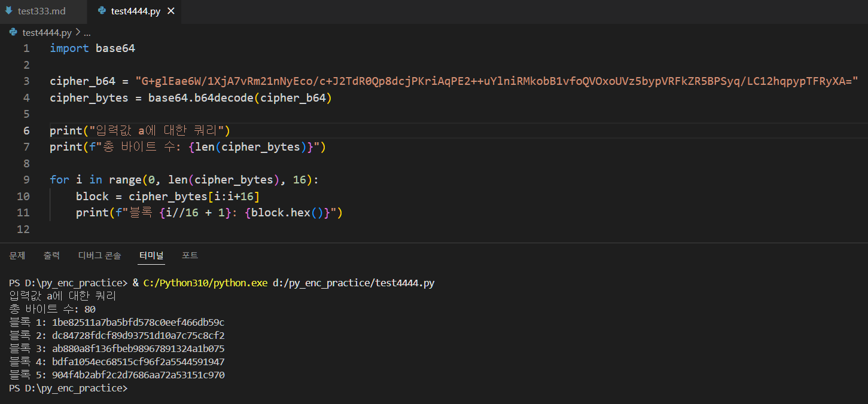This screenshot has height=404, width=868.
Task: Click the breadcrumb chevron separator
Action: click(78, 33)
